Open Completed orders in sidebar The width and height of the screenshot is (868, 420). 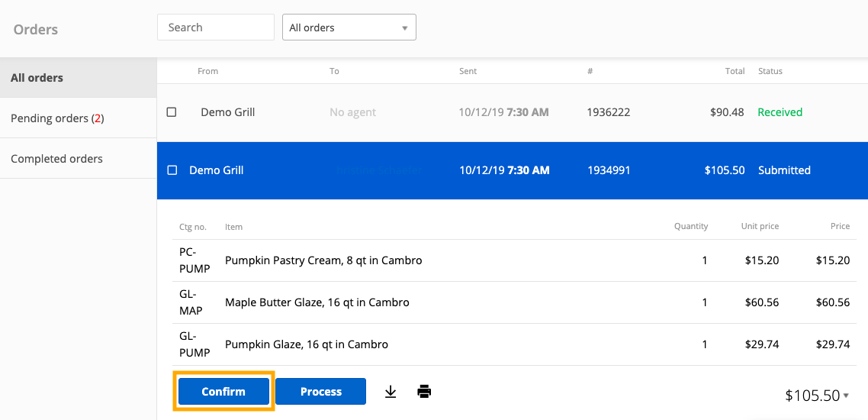click(x=78, y=159)
